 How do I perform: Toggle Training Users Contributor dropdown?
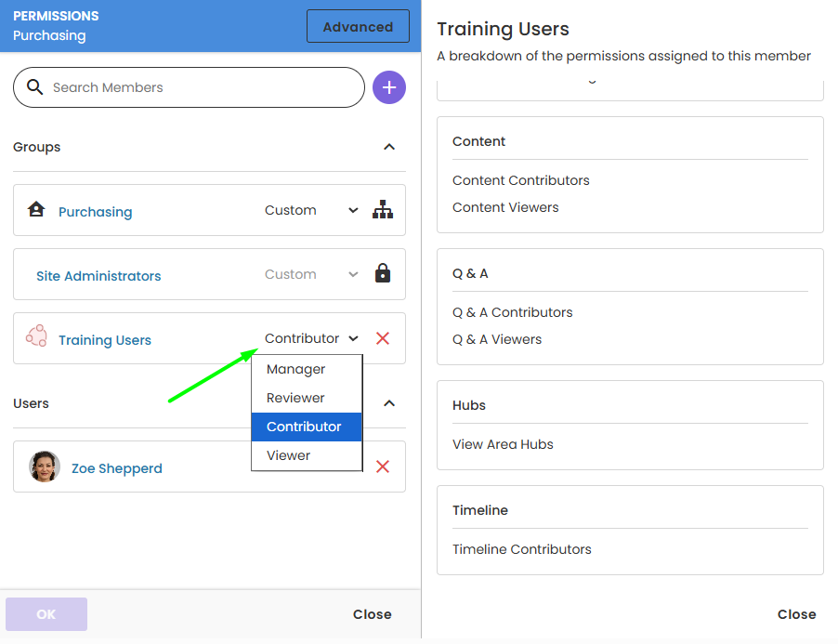[311, 338]
